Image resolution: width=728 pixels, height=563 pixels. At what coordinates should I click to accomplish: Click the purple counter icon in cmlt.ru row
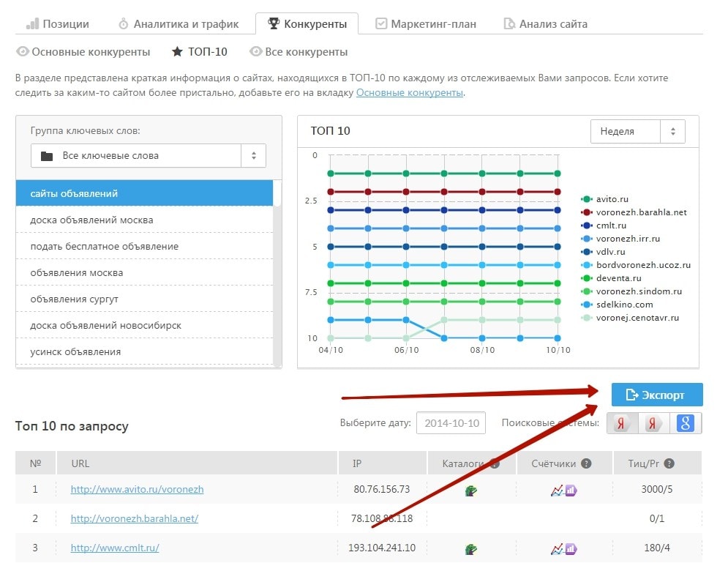(x=571, y=548)
